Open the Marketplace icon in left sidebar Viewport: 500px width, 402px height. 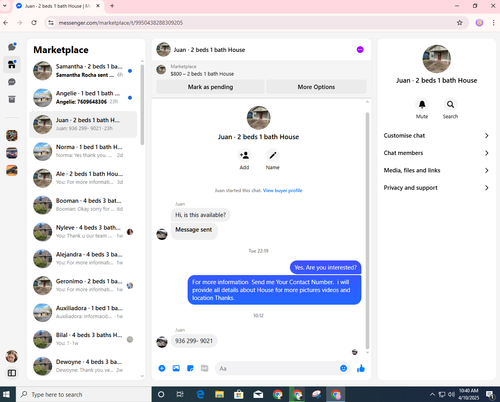click(12, 64)
